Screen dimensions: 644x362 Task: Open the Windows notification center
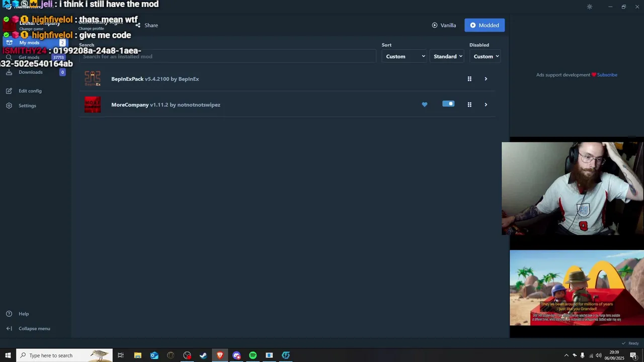click(633, 355)
